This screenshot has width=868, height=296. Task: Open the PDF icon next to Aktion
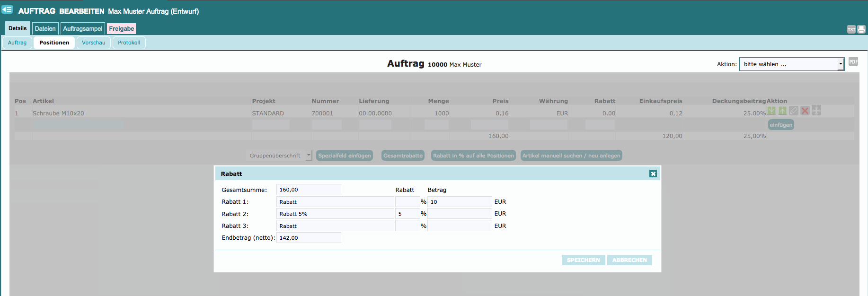(853, 61)
